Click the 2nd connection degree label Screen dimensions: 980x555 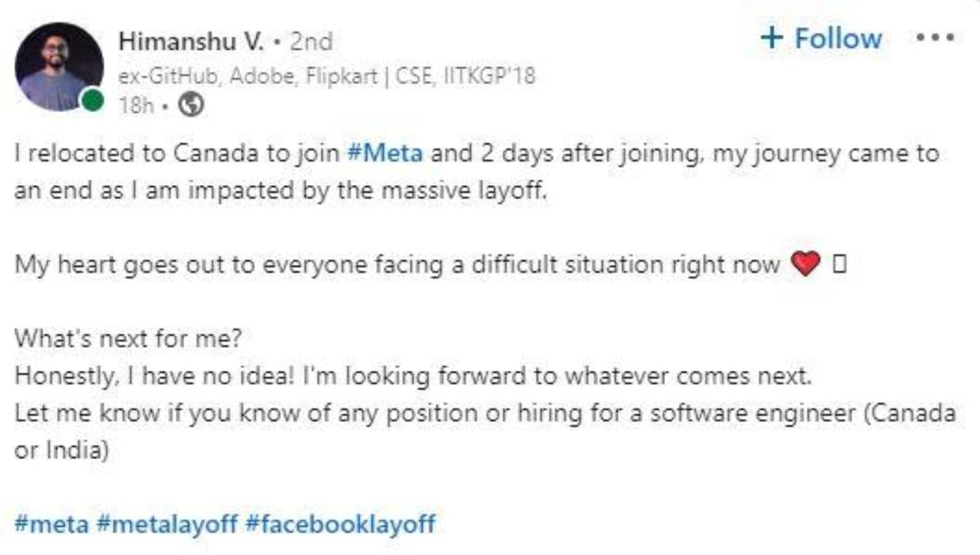coord(311,42)
